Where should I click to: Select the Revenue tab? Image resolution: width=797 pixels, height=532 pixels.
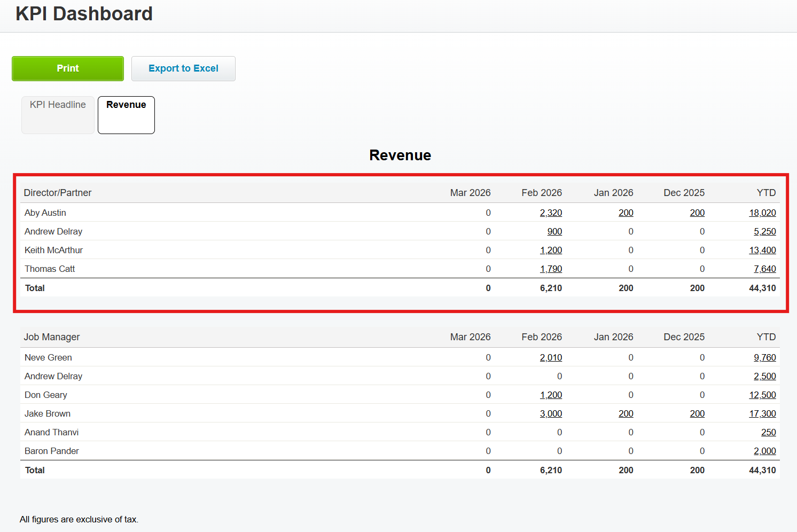coord(126,115)
